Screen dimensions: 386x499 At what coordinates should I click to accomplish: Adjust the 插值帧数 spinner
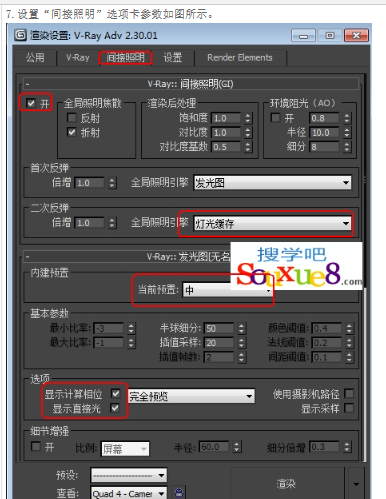point(242,357)
